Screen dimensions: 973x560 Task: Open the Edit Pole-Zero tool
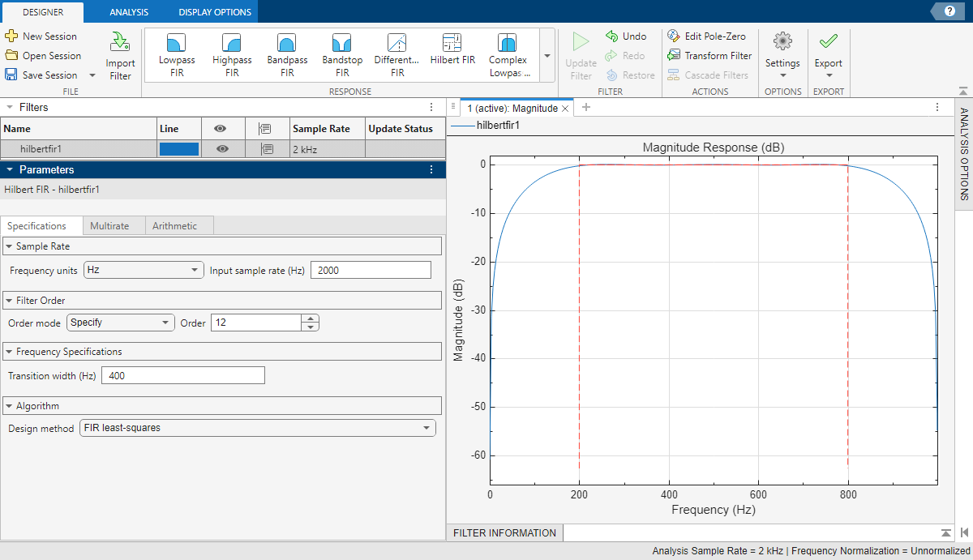708,36
